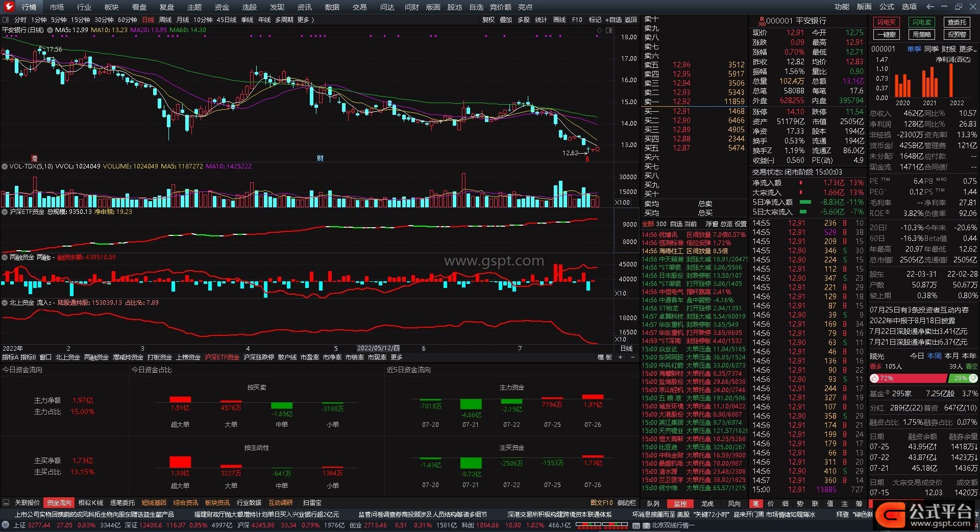Viewport: 980px width, 532px height.
Task: Click the 返回 button in chart toolbar
Action: (631, 20)
